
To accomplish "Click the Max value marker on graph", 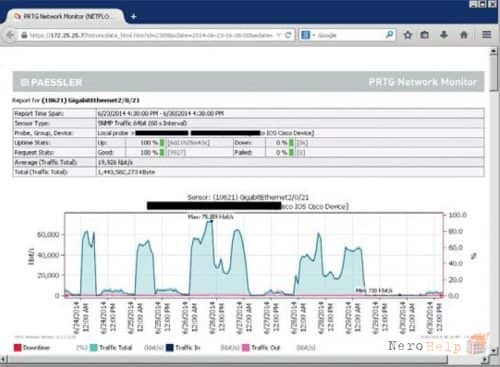I will pyautogui.click(x=211, y=221).
